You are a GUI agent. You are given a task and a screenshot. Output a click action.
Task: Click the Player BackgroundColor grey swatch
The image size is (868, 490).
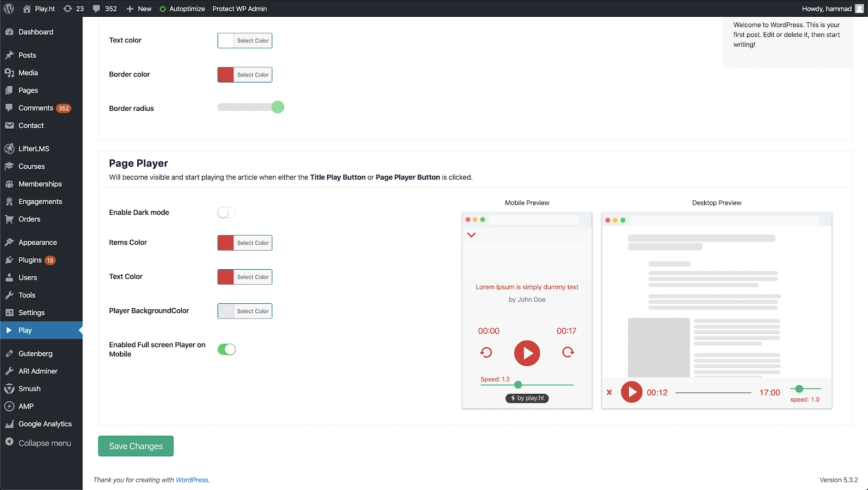(226, 311)
